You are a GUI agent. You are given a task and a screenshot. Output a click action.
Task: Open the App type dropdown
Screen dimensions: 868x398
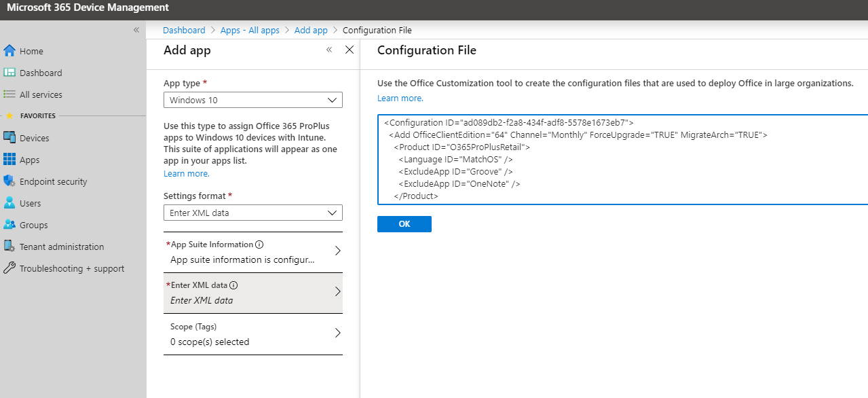(252, 100)
